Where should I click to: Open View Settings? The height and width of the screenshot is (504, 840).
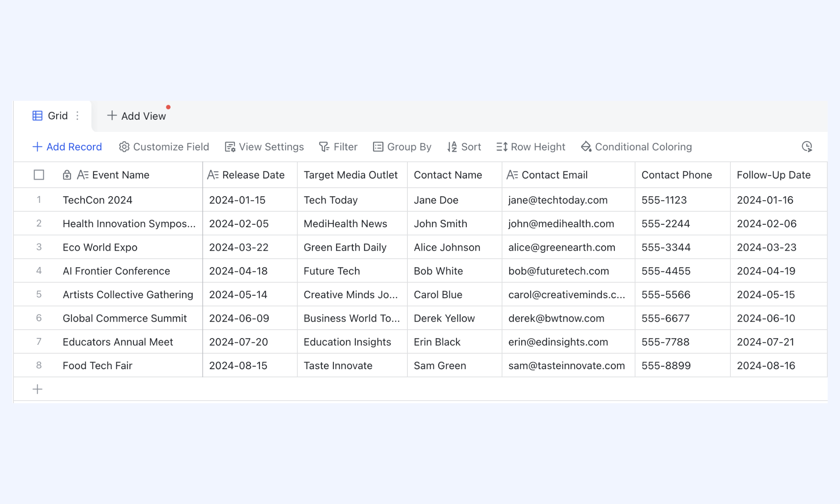point(264,147)
